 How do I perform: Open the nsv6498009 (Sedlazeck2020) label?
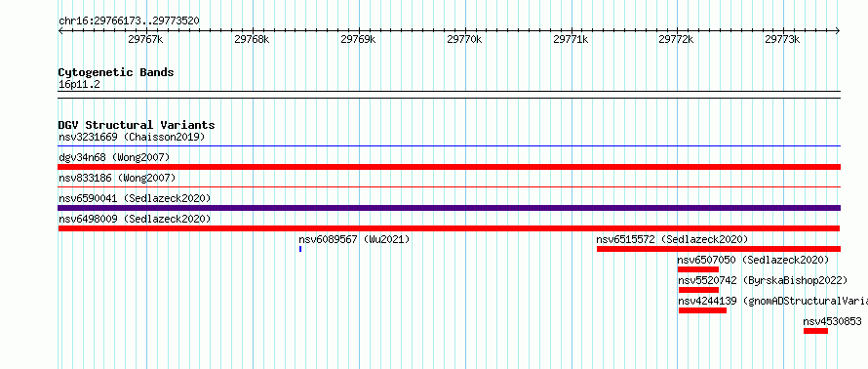[x=135, y=219]
